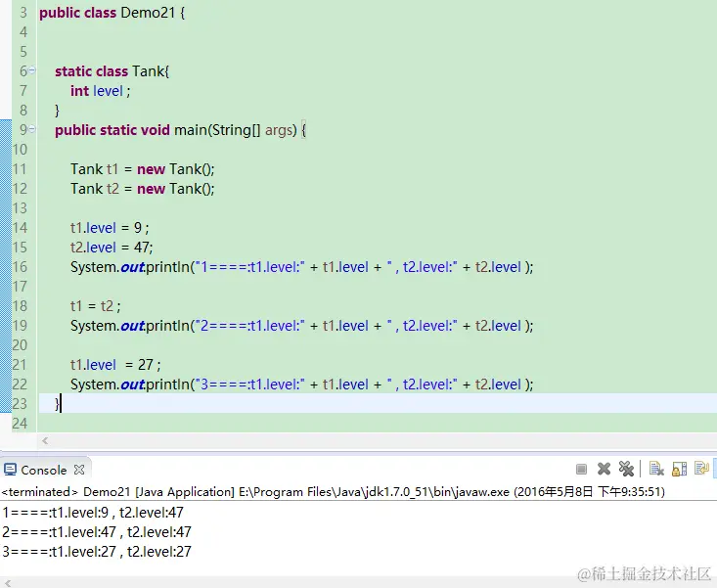Screen dimensions: 717x588
Task: Collapse the Tank class fold marker
Action: 31,70
